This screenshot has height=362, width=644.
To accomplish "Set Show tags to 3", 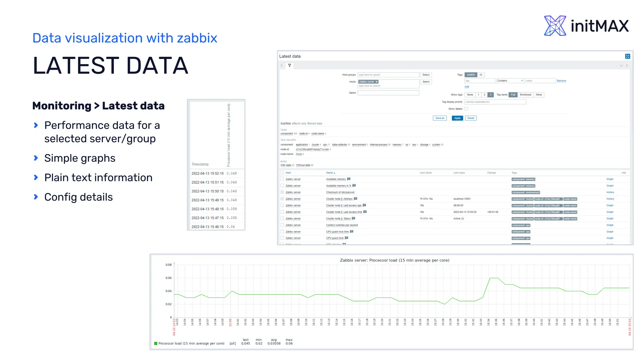I will point(490,95).
